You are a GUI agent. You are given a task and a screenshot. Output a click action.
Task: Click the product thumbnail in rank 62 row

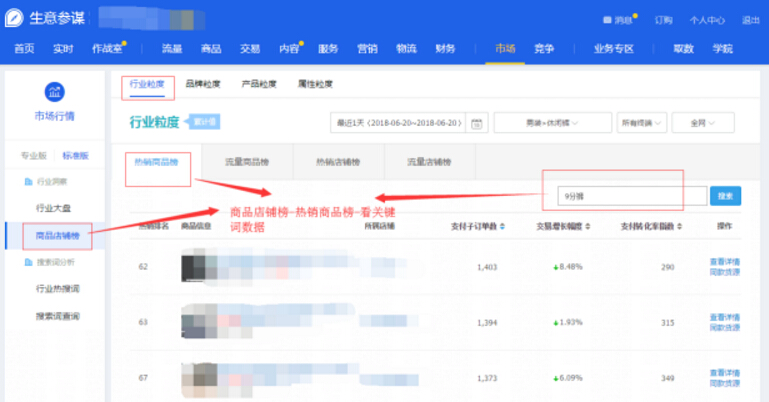pyautogui.click(x=194, y=267)
